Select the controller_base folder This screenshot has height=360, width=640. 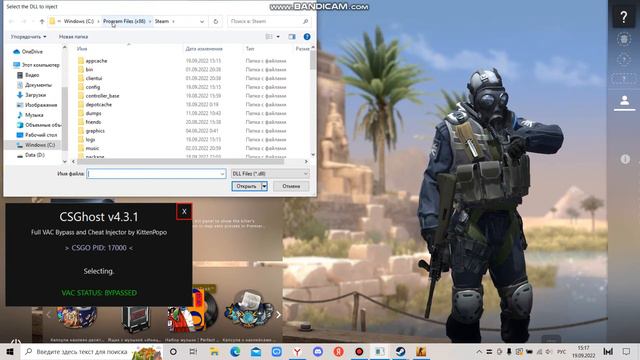coord(102,96)
